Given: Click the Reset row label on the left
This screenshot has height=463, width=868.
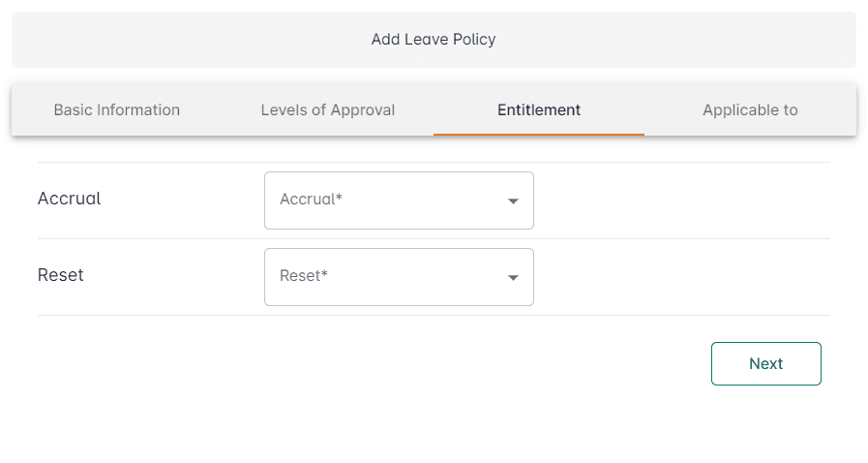Looking at the screenshot, I should [61, 275].
